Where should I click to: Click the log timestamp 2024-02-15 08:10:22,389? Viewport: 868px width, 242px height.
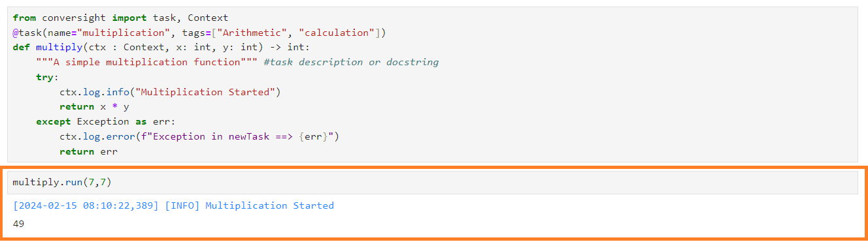click(x=86, y=205)
